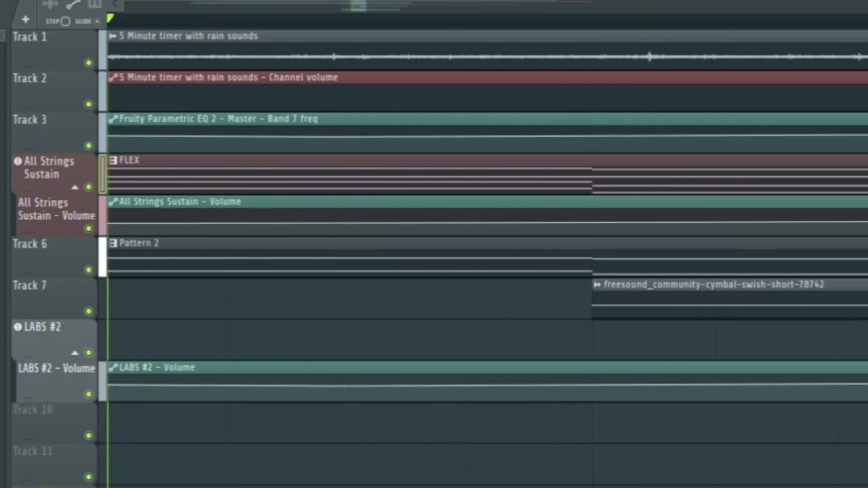Image resolution: width=868 pixels, height=488 pixels.
Task: Click the rain sounds audio waveform in Track 1
Action: pyautogui.click(x=488, y=56)
